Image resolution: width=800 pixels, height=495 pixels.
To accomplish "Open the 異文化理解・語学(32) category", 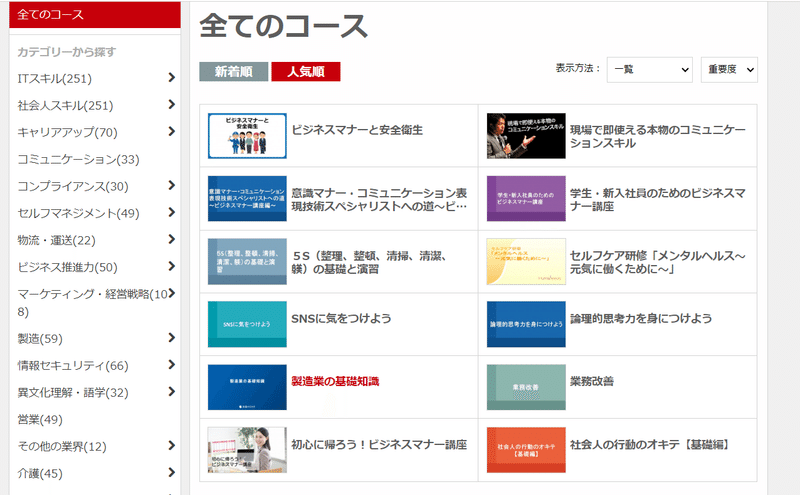I will click(x=73, y=393).
